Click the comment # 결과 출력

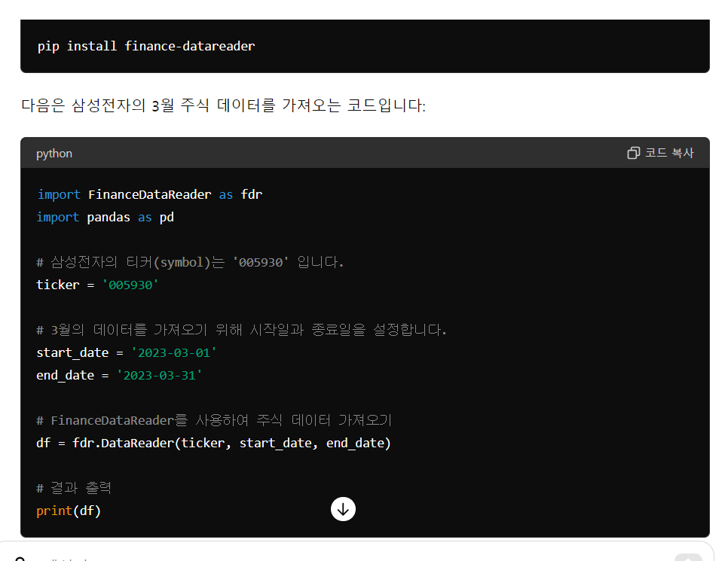click(74, 488)
